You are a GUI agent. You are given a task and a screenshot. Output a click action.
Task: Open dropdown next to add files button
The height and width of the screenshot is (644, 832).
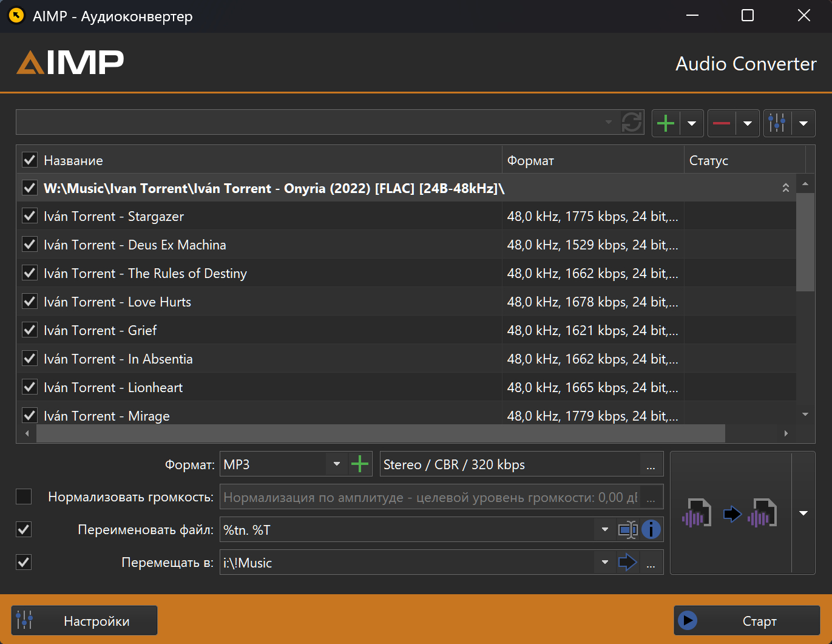[x=692, y=123]
